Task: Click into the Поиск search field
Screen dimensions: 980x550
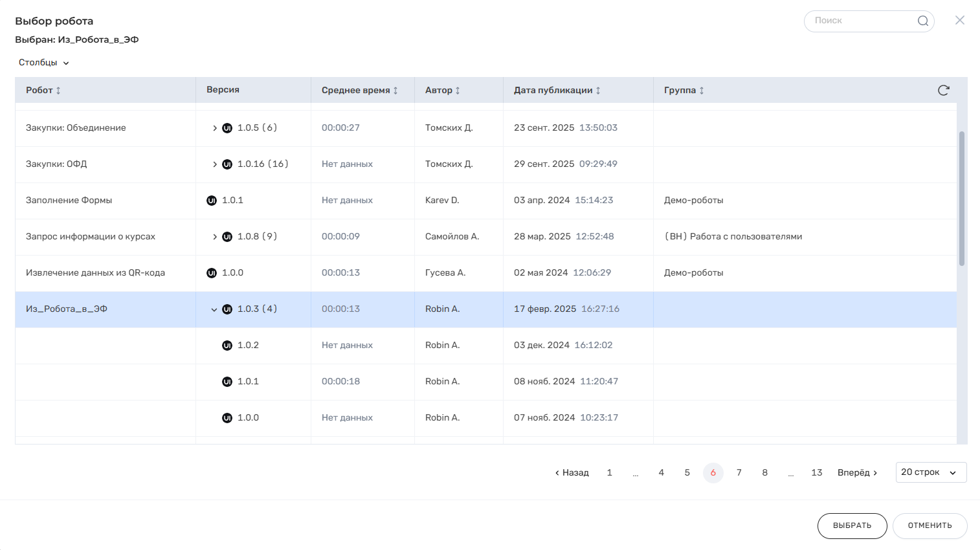Action: click(861, 21)
